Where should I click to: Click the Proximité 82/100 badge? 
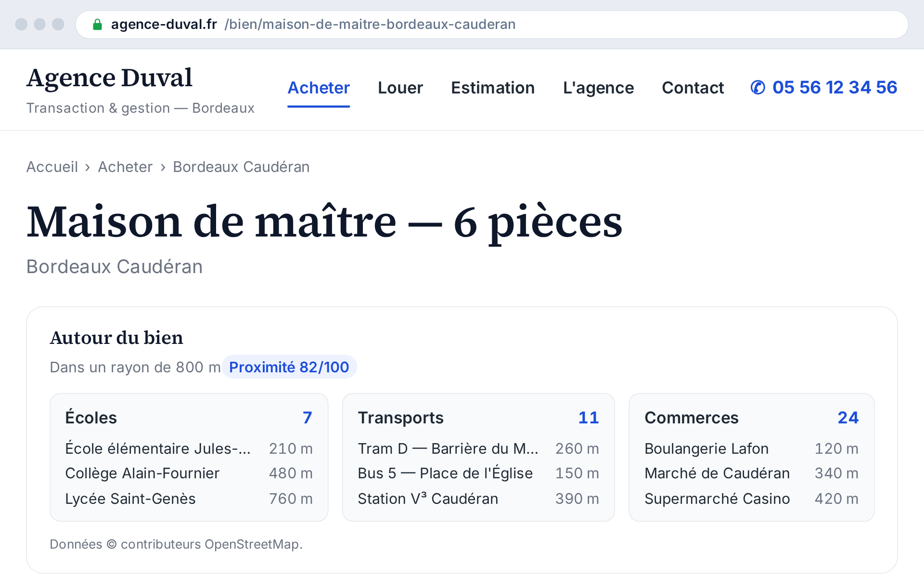(289, 367)
